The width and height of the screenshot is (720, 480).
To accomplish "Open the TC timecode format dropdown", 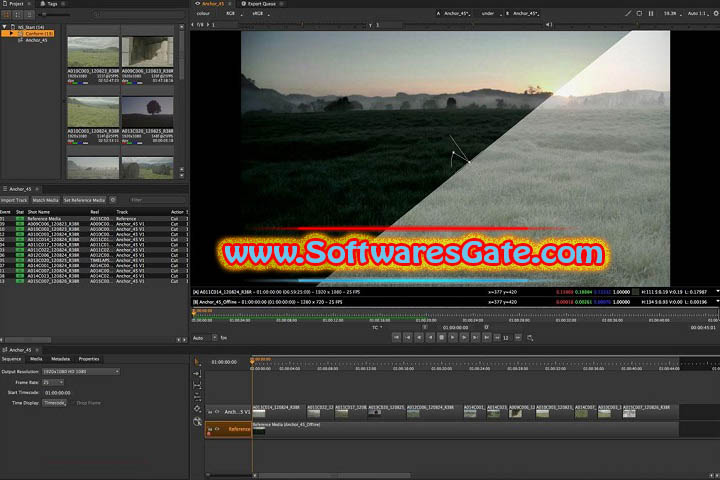I will coord(377,328).
